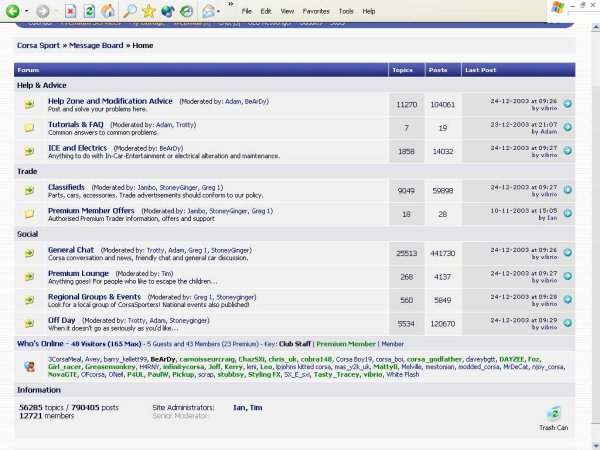Click the green Refresh toolbar icon

89,11
